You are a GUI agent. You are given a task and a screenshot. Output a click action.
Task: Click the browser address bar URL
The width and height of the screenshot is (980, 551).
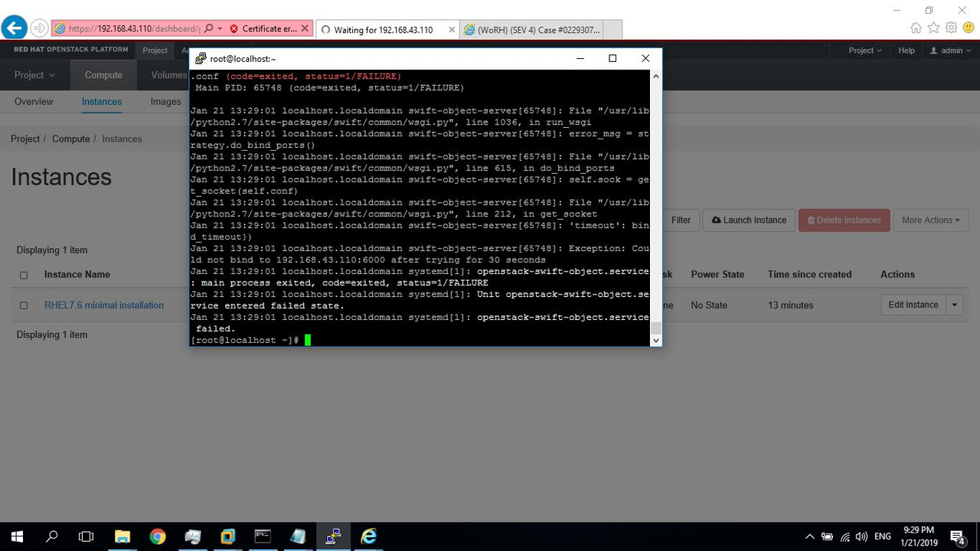[x=134, y=29]
